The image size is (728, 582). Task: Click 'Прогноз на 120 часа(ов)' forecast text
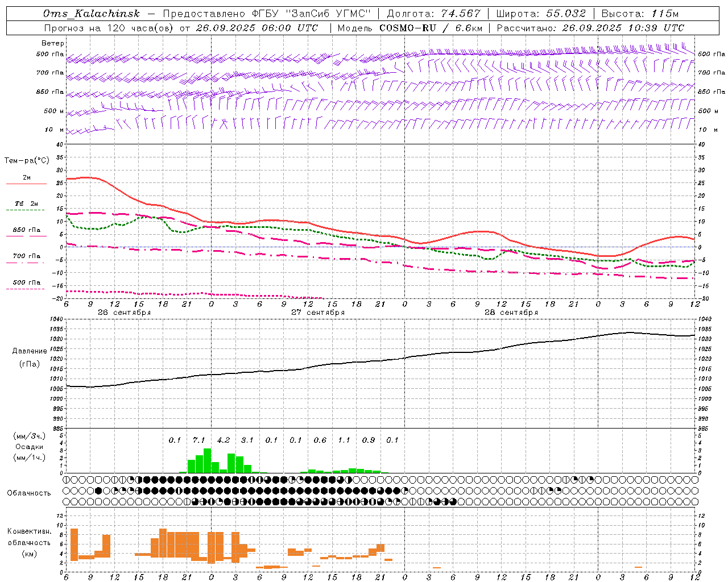[x=109, y=28]
